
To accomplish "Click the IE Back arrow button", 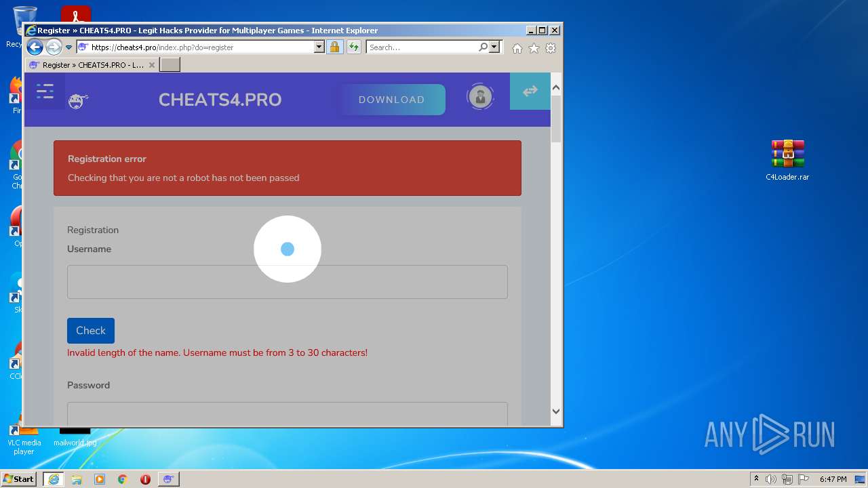I will (x=35, y=47).
